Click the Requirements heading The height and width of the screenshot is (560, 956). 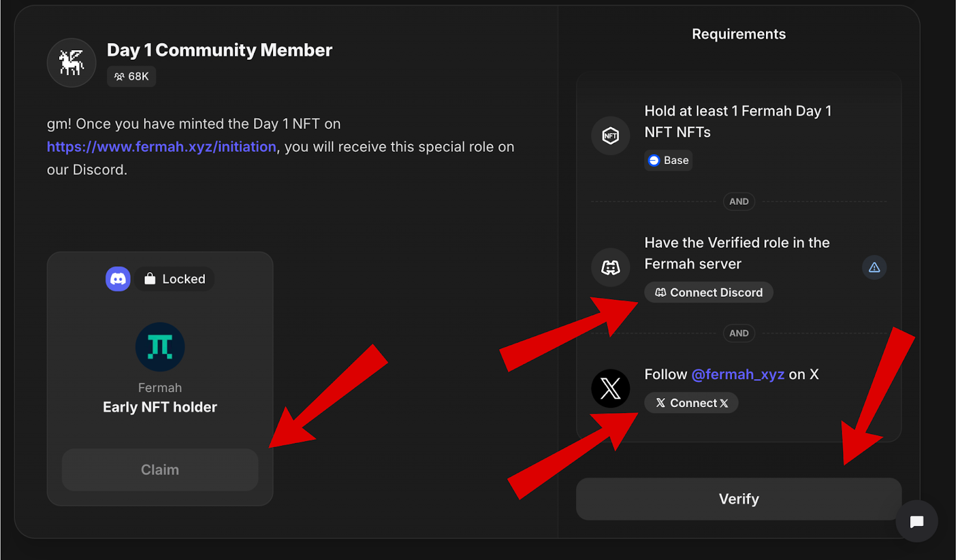coord(739,34)
